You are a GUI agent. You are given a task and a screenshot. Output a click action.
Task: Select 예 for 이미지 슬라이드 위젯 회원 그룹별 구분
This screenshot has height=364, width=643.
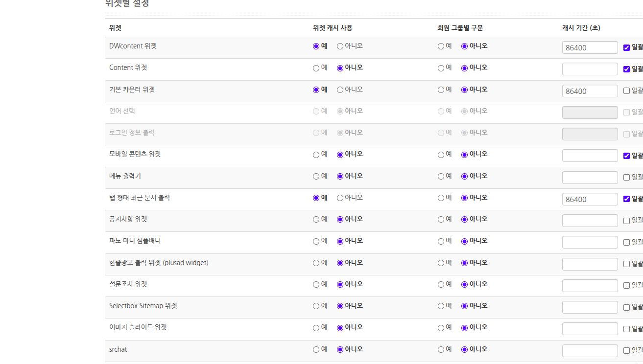441,328
